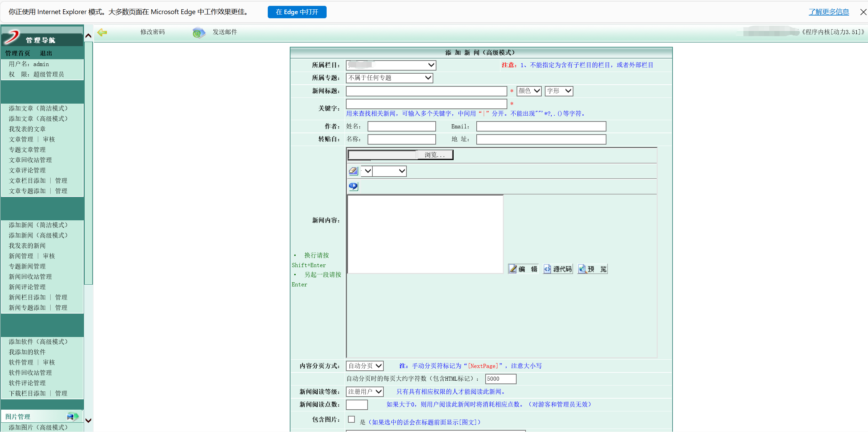This screenshot has width=868, height=432.
Task: Click 退出 to log out
Action: pos(46,53)
